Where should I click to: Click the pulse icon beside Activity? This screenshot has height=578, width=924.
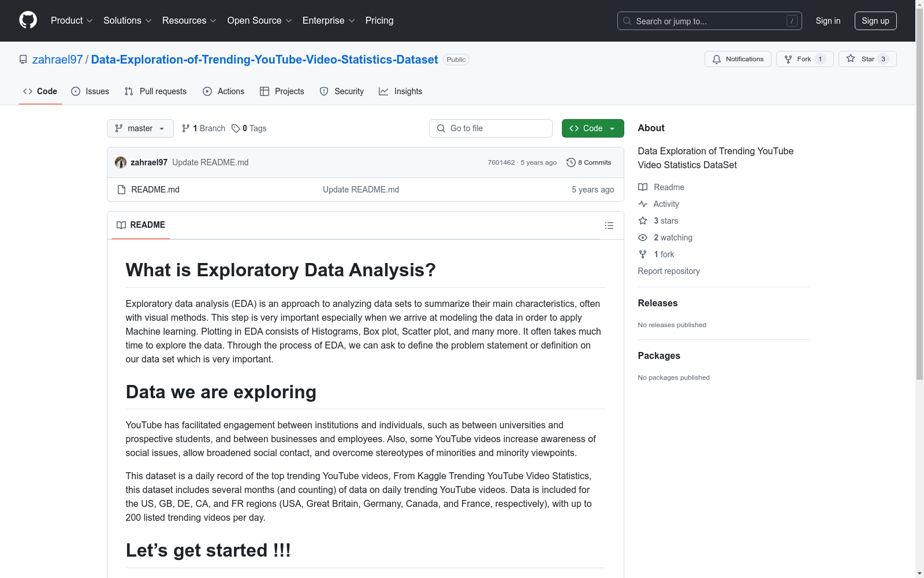click(x=643, y=204)
